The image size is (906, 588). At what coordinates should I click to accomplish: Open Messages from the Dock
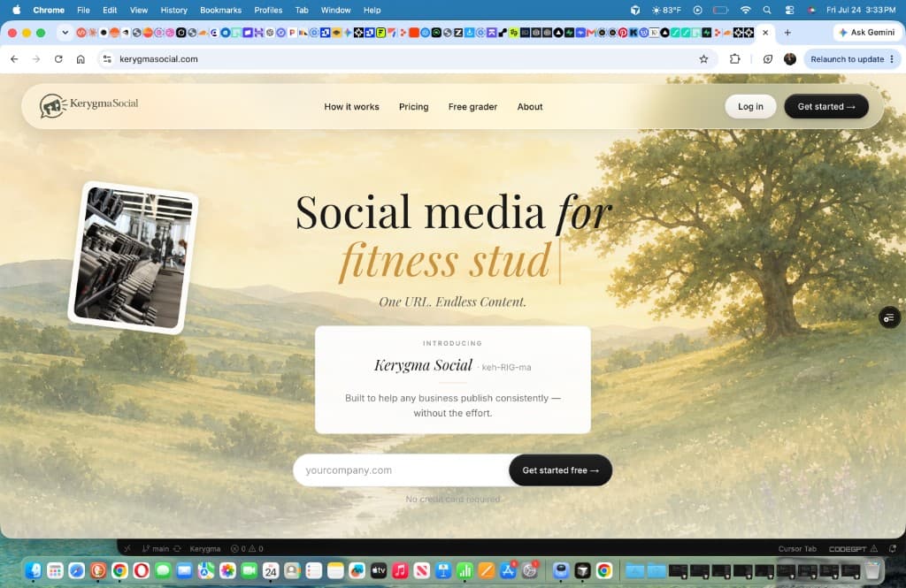tap(163, 570)
